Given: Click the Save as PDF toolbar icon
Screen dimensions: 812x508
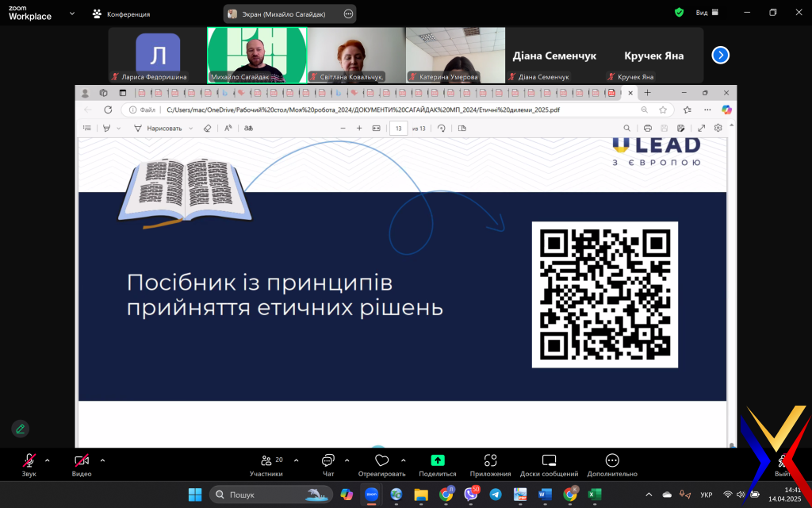Looking at the screenshot, I should (681, 128).
